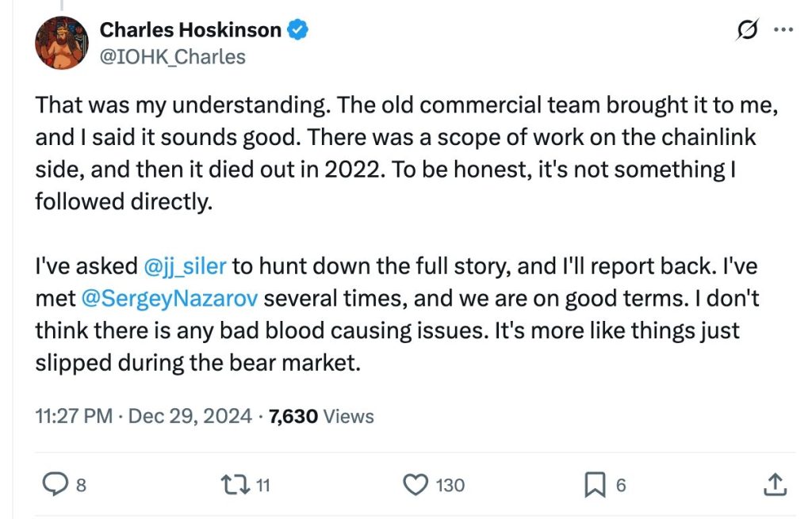Click the share upload icon
812x519 pixels.
775,484
